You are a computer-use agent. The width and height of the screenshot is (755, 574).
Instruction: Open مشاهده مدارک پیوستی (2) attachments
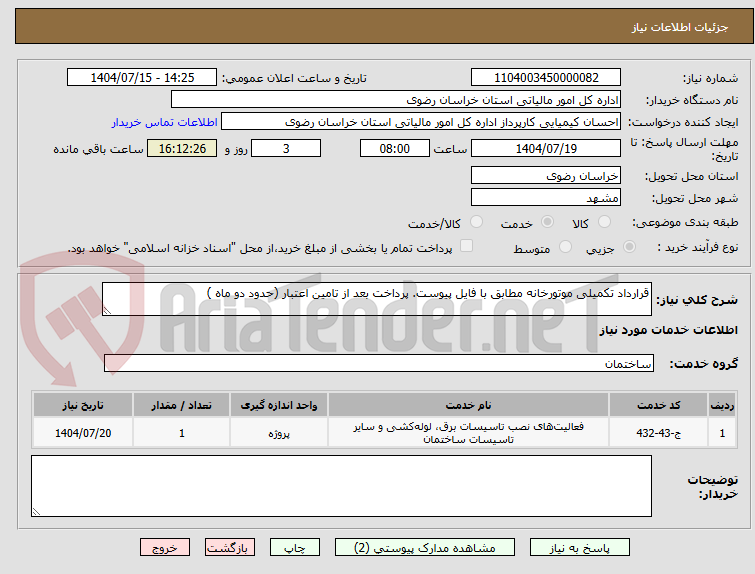click(425, 548)
